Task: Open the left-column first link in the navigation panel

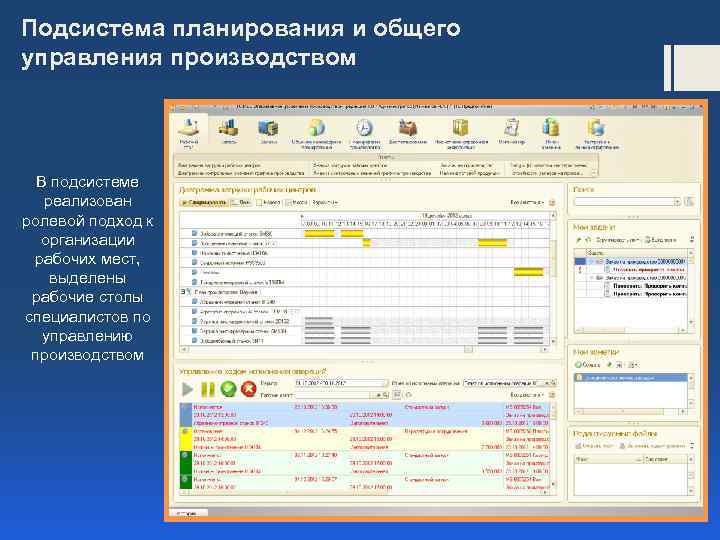Action: [x=219, y=165]
